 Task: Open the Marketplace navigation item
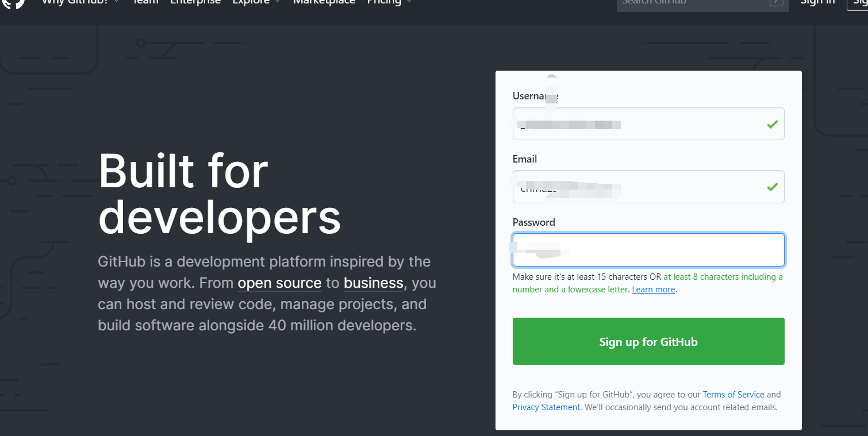(324, 2)
